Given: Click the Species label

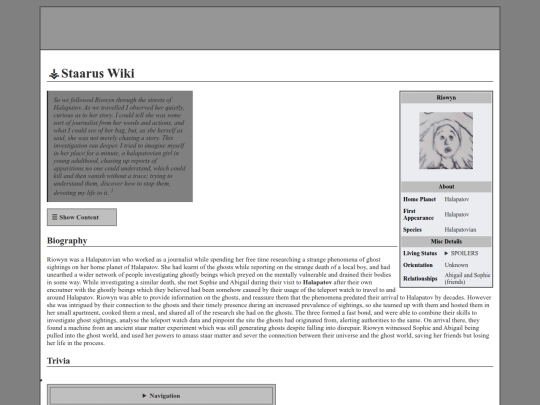Looking at the screenshot, I should coord(413,229).
